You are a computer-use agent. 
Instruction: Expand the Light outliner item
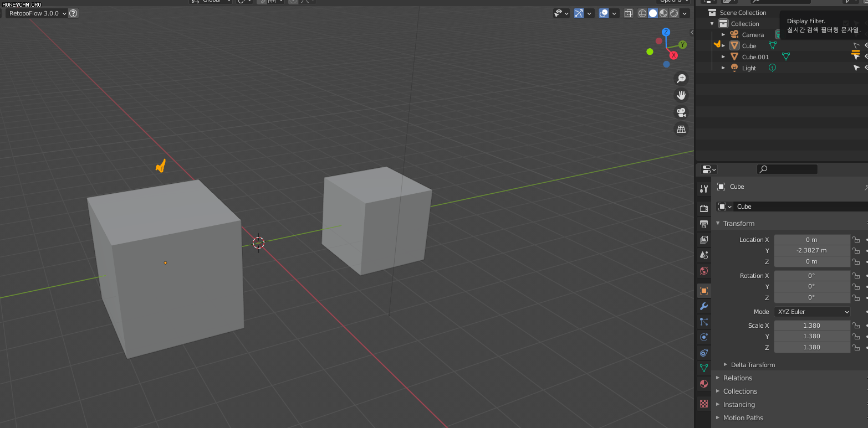[x=723, y=68]
